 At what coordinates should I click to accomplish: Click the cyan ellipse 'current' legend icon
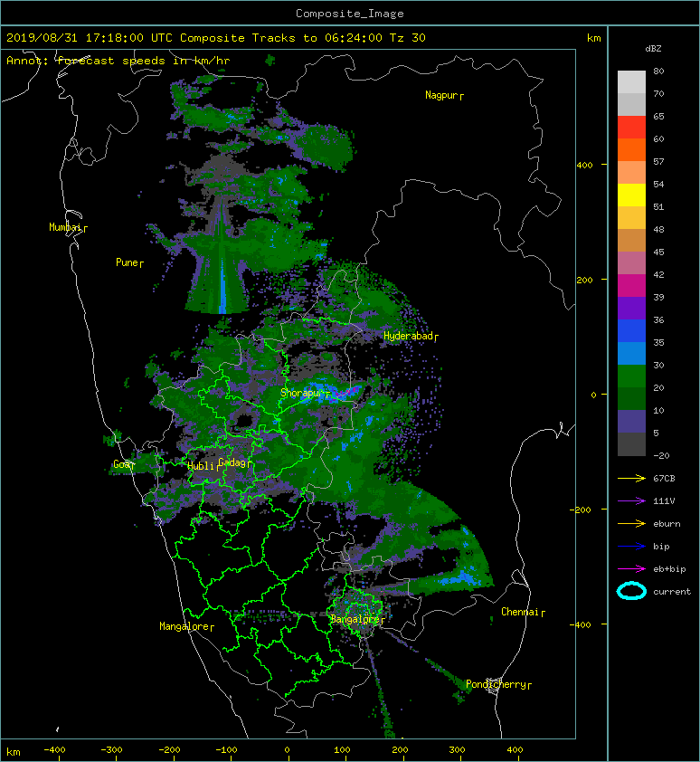(631, 592)
